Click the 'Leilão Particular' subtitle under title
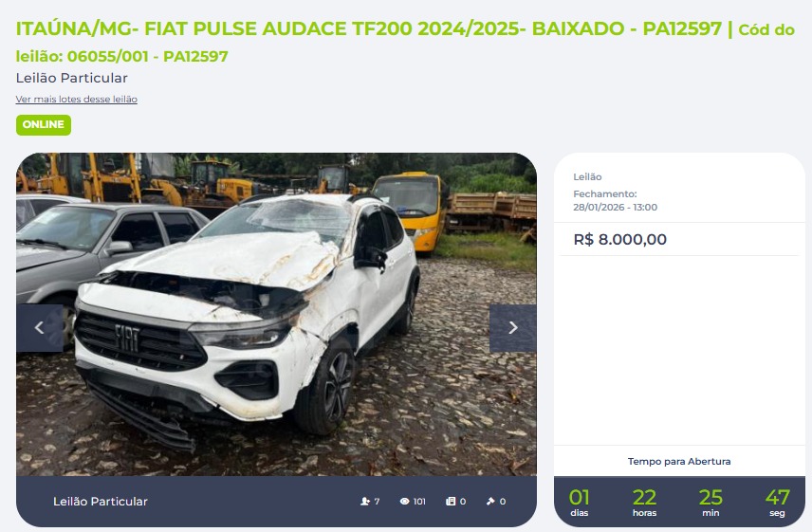The height and width of the screenshot is (532, 812). (x=71, y=78)
